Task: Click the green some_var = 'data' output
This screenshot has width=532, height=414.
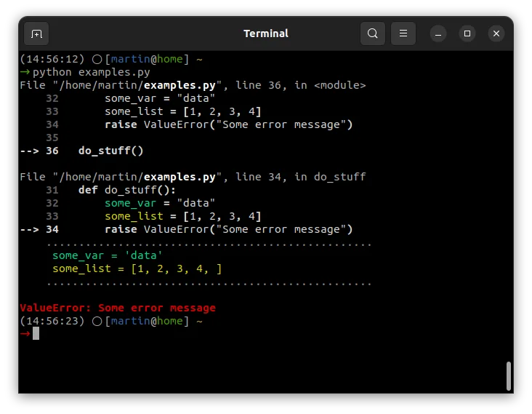Action: click(108, 255)
